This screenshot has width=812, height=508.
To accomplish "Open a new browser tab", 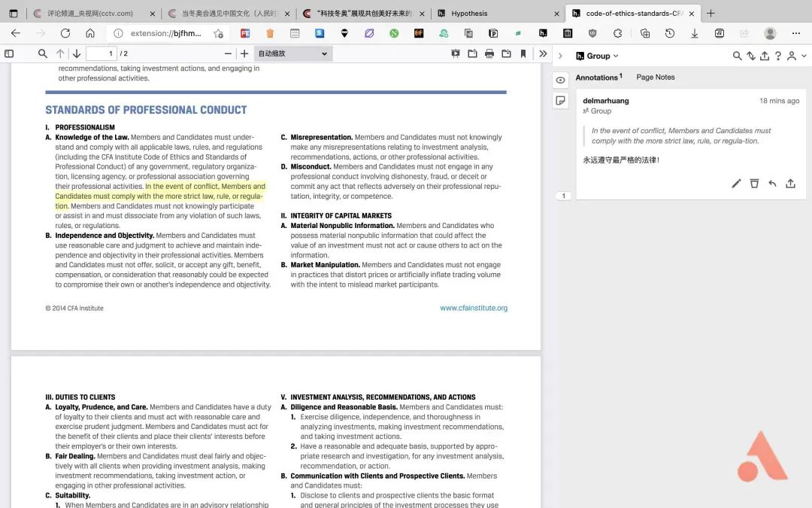I will coord(710,14).
